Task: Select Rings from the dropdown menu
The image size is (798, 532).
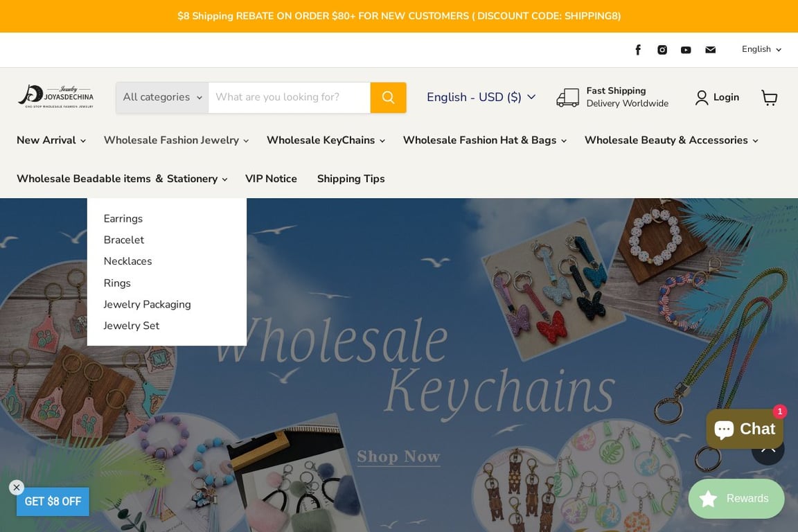Action: 117,283
